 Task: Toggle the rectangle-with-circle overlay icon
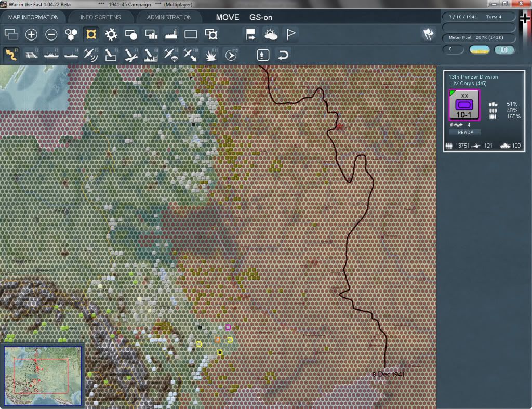point(131,34)
